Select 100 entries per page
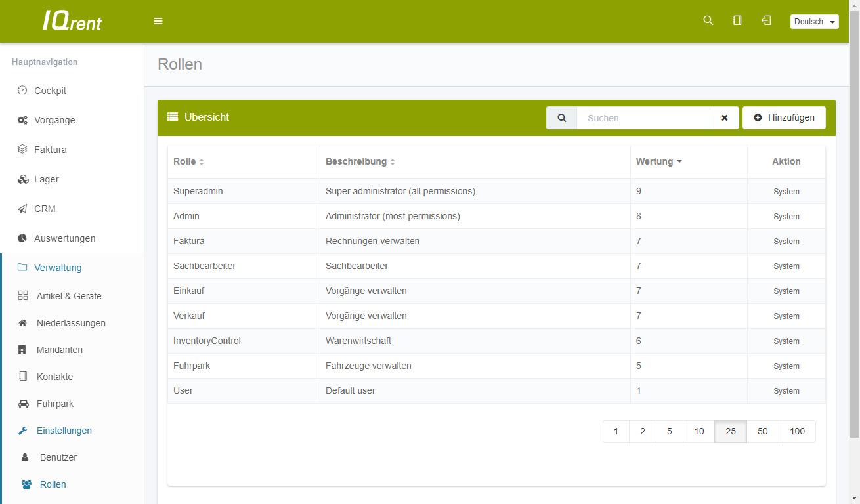 point(797,432)
